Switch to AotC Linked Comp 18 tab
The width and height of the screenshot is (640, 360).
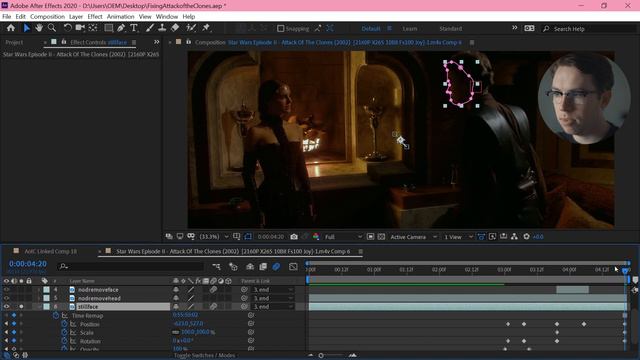tap(51, 251)
